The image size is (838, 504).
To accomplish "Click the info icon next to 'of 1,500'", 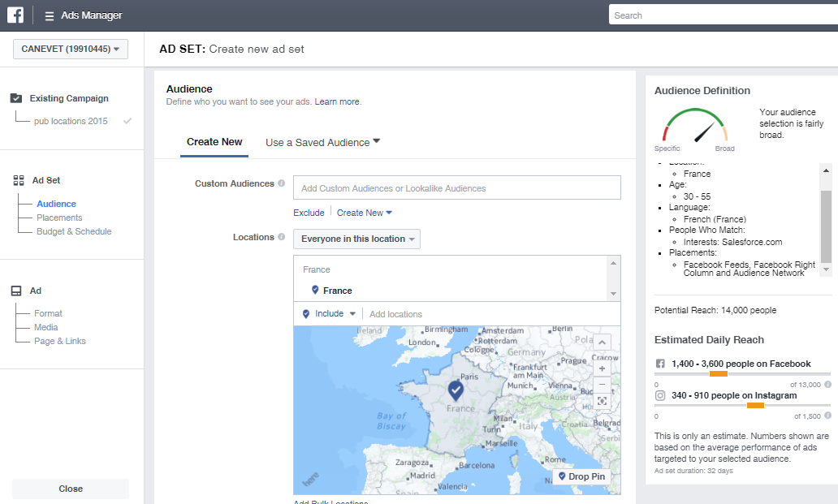I will (x=827, y=416).
